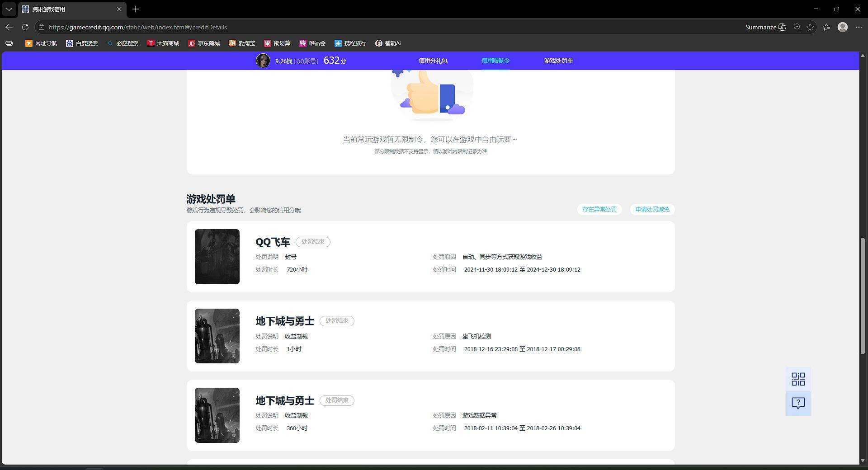Click the 坐飞机检测 reason text
This screenshot has height=470, width=868.
(476, 336)
